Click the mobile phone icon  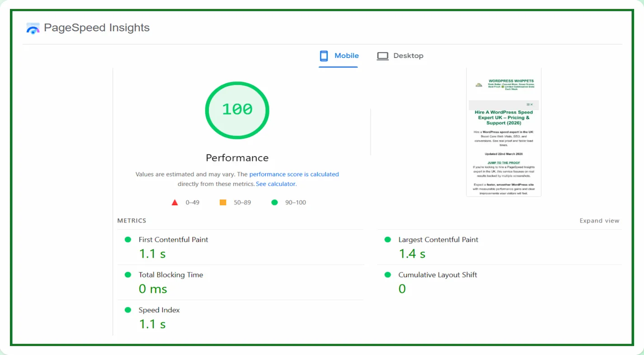[x=324, y=56]
